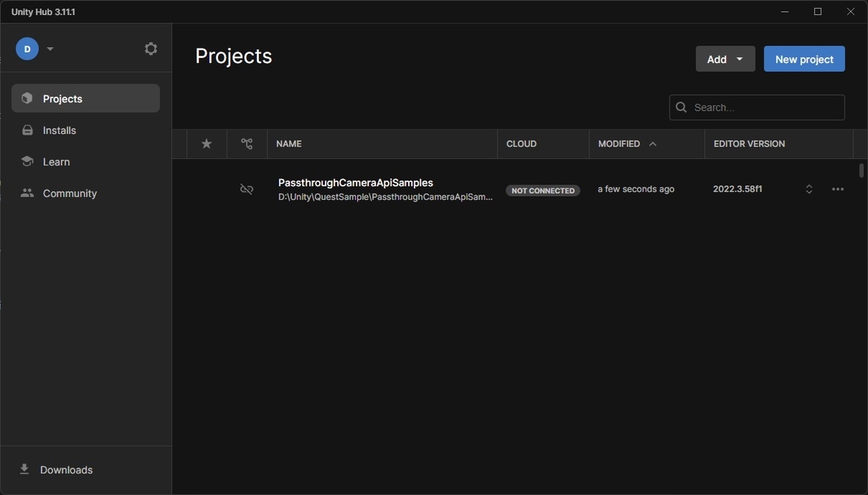Open the PassthroughCameraApiSamples project
This screenshot has height=495, width=868.
(x=355, y=182)
